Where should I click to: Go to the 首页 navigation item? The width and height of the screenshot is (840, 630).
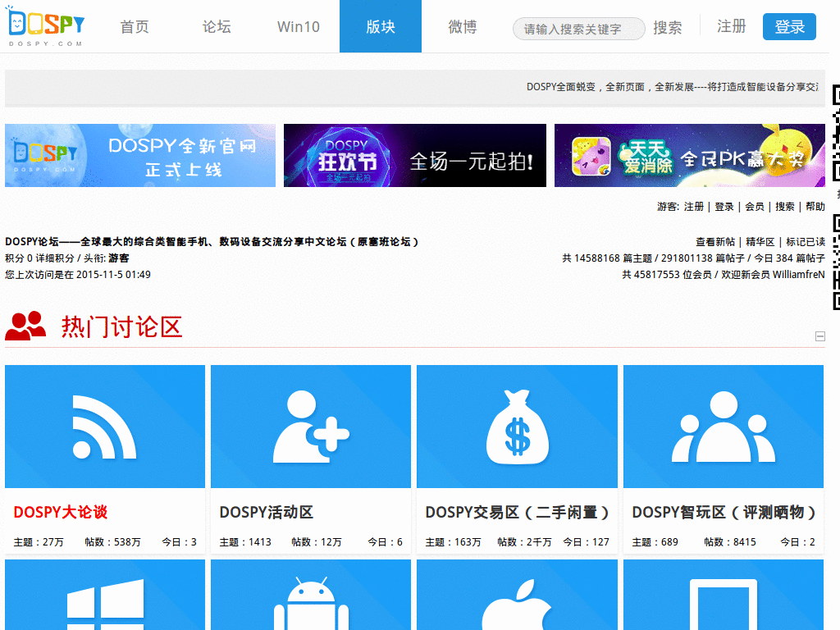point(135,27)
